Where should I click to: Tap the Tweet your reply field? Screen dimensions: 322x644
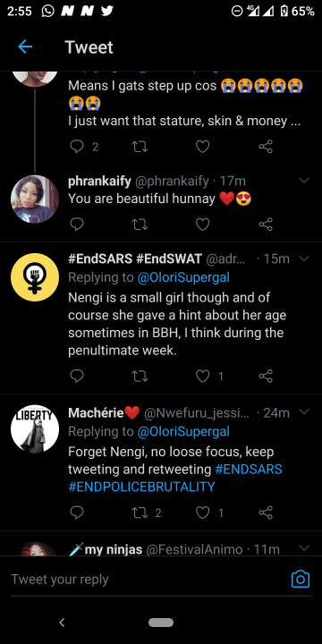pos(148,580)
